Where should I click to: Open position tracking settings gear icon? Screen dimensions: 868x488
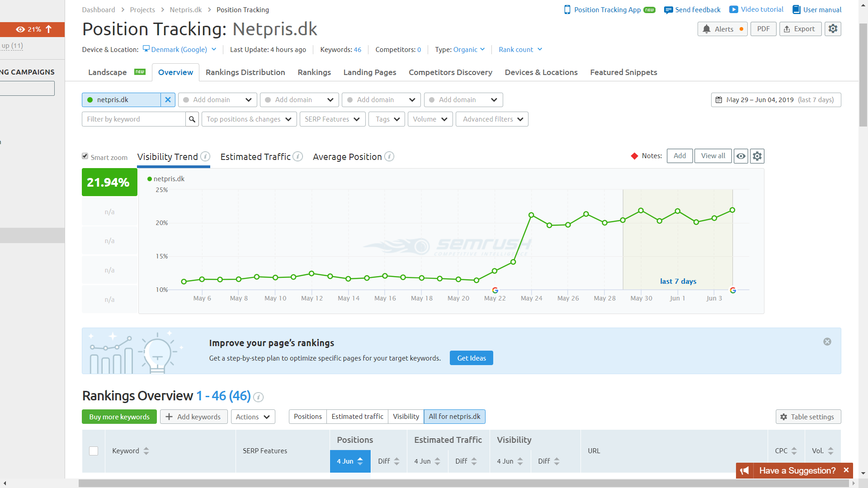pyautogui.click(x=833, y=29)
